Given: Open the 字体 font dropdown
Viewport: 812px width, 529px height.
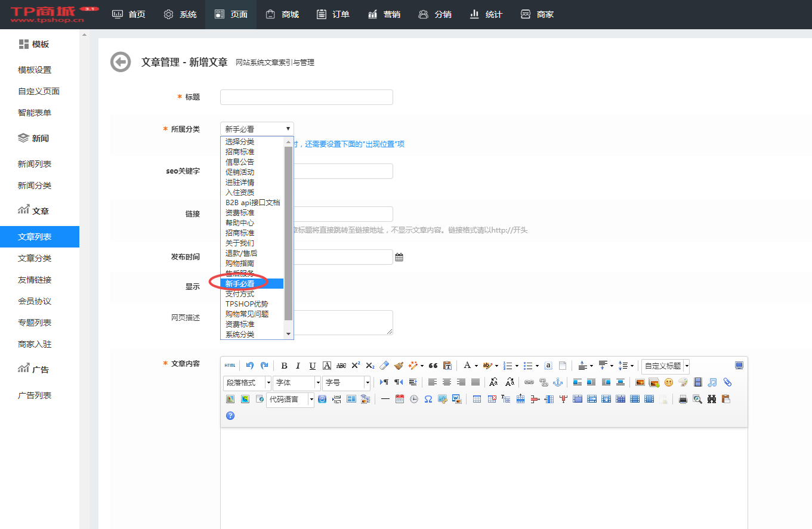Looking at the screenshot, I should click(295, 382).
